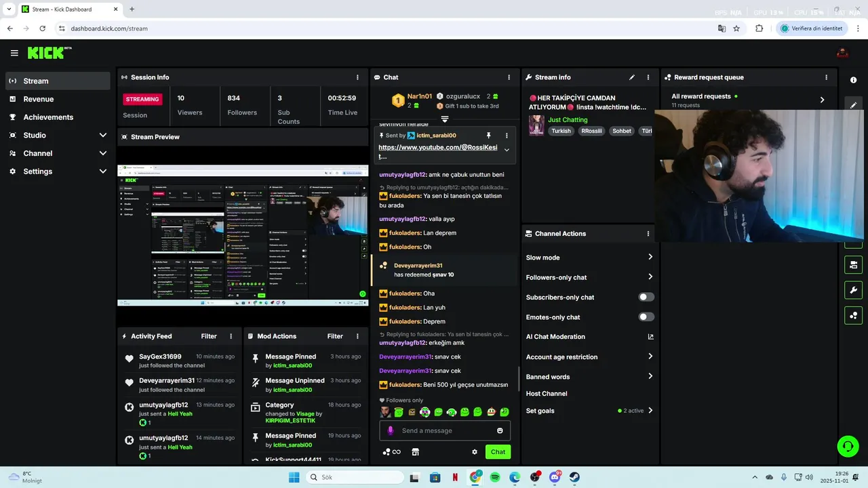Open Mod Actions options menu
868x488 pixels.
[x=357, y=336]
